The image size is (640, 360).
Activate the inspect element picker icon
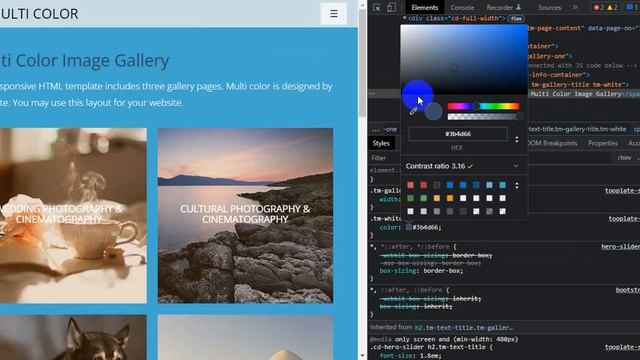377,7
